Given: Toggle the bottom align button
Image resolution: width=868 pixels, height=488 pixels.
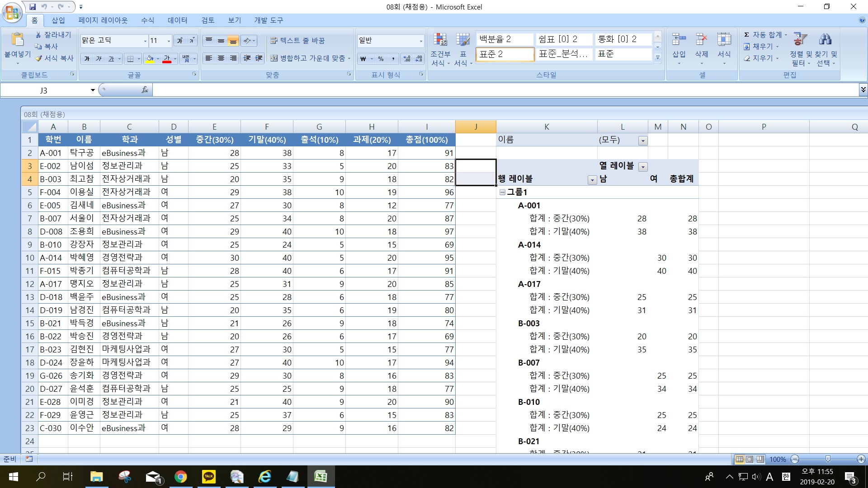Looking at the screenshot, I should point(233,41).
